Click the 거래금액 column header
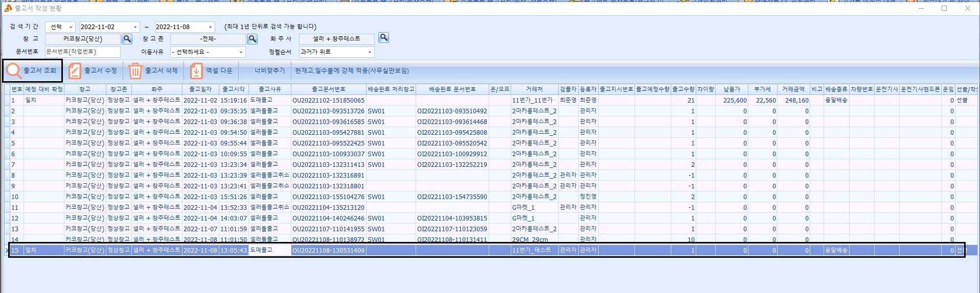Image resolution: width=980 pixels, height=293 pixels. click(x=793, y=89)
